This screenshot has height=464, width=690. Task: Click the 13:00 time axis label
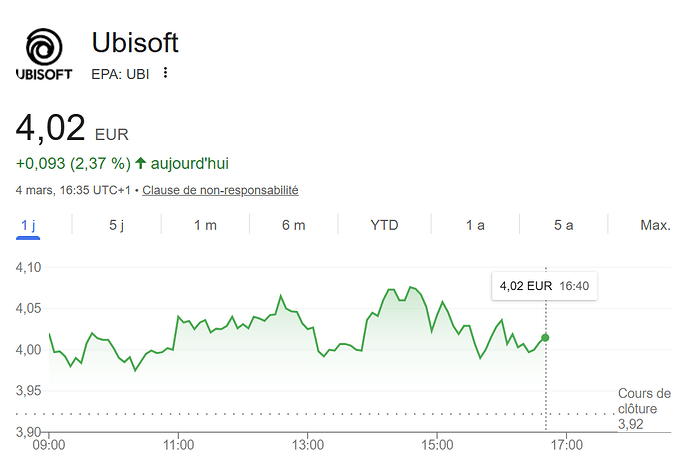(308, 443)
